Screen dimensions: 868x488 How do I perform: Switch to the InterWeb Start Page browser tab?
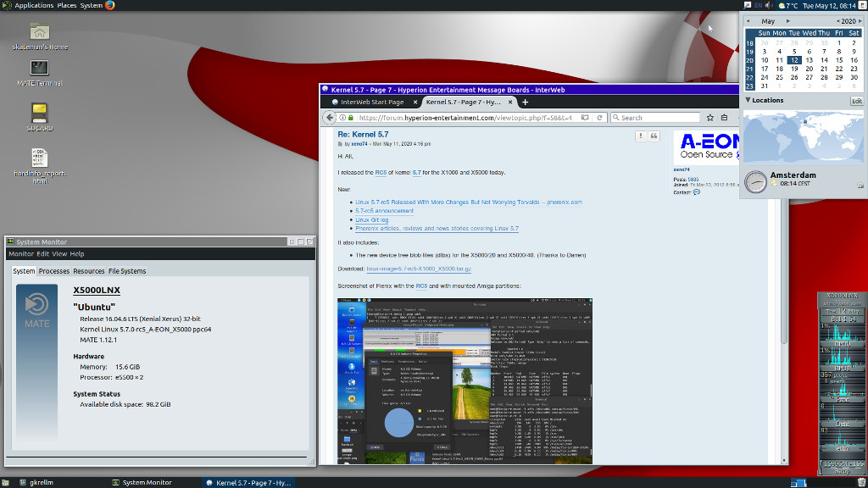point(371,102)
